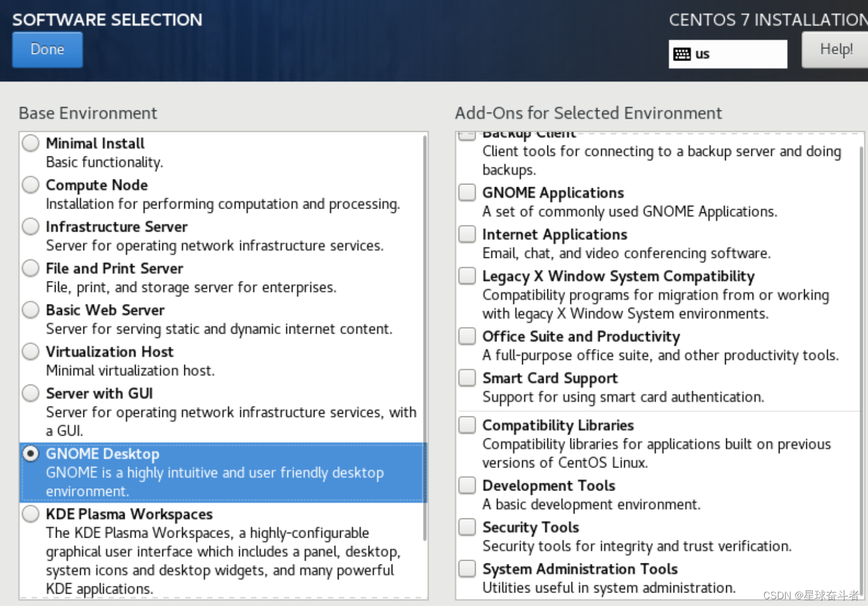
Task: Choose the Basic Web Server radio button
Action: [31, 310]
